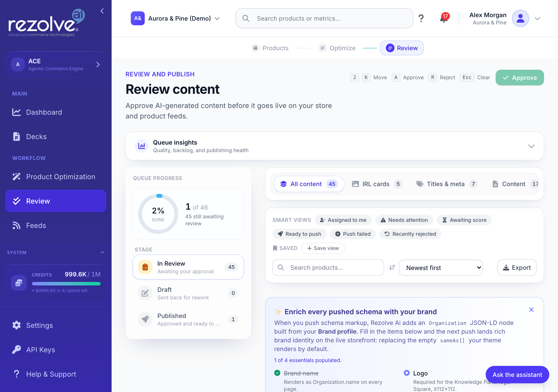This screenshot has height=392, width=558.
Task: Click the help question mark icon in header
Action: pyautogui.click(x=421, y=18)
